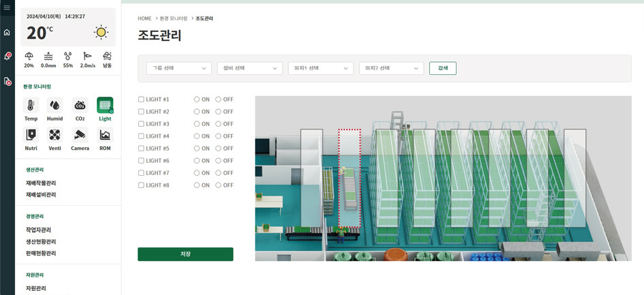Click the Nutri monitoring icon

pos(31,135)
